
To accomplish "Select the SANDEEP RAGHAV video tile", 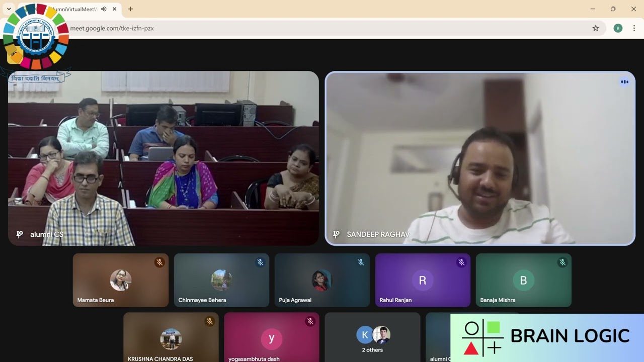I will tap(480, 158).
